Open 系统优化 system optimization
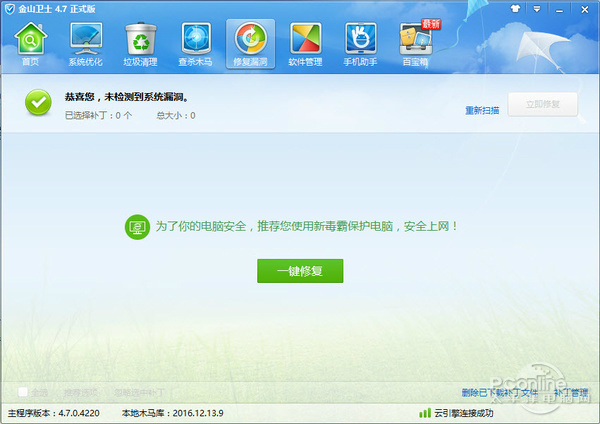Image resolution: width=600 pixels, height=424 pixels. 86,44
